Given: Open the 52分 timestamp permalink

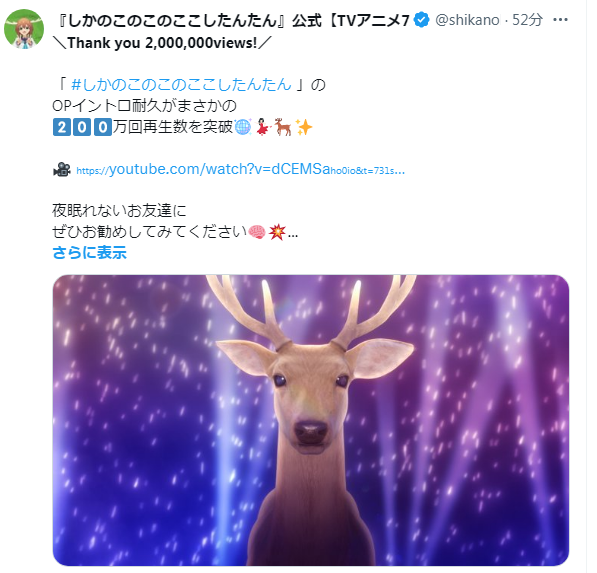Looking at the screenshot, I should (527, 20).
